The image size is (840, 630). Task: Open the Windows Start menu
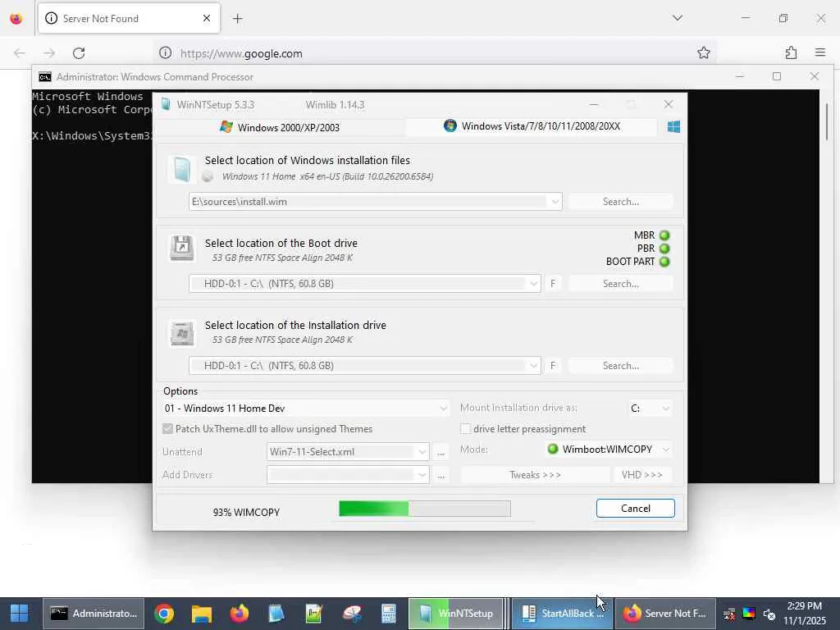pyautogui.click(x=20, y=614)
